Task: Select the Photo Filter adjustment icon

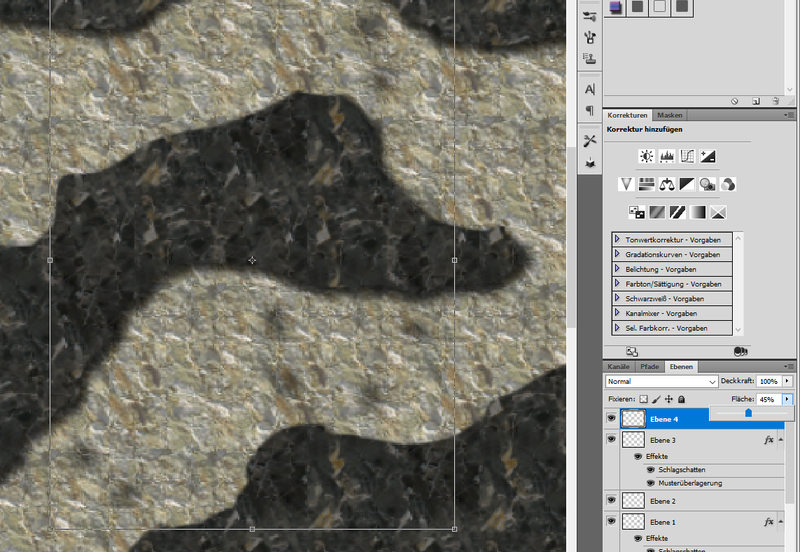Action: click(x=708, y=184)
